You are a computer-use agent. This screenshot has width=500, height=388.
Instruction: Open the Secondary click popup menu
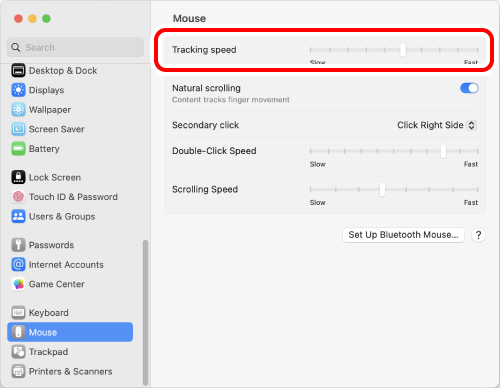(x=437, y=125)
